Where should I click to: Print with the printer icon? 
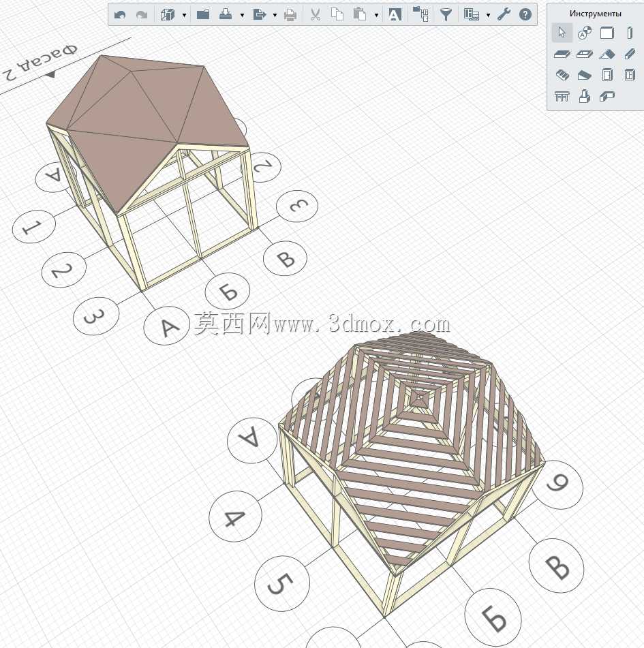coord(290,15)
